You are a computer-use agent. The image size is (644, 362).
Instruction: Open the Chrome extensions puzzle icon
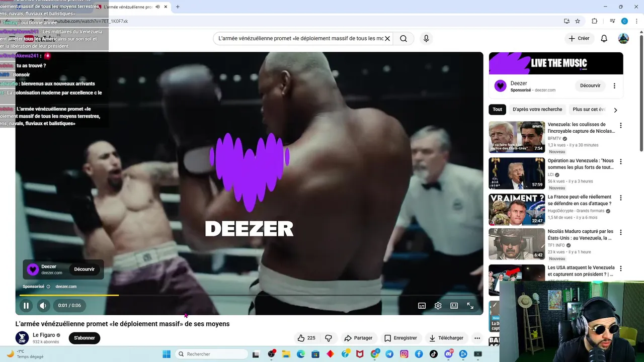click(595, 21)
